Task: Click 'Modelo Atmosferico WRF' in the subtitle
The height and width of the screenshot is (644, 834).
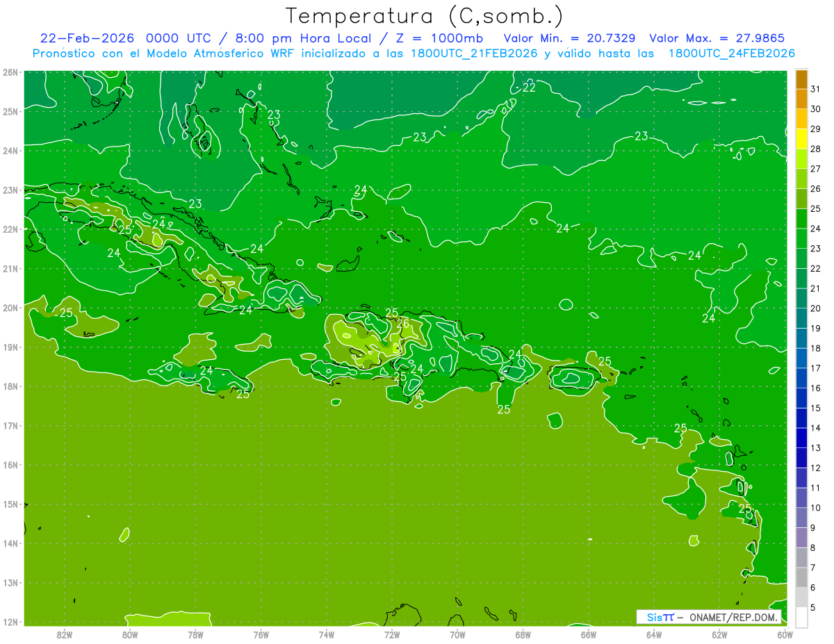Action: [x=228, y=53]
